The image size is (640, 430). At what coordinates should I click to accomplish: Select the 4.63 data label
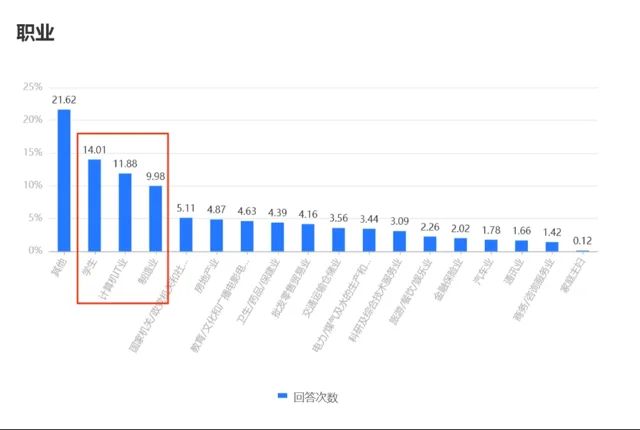(x=247, y=211)
